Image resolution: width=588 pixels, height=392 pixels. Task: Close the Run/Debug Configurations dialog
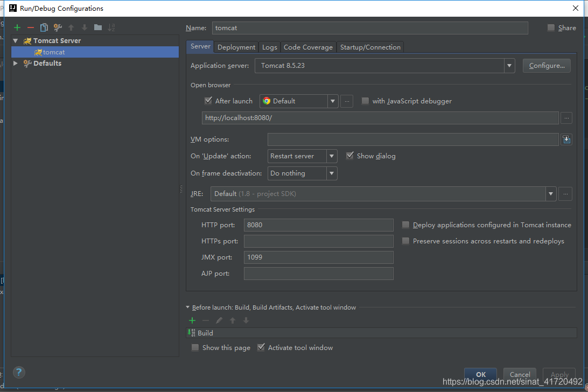[x=576, y=8]
